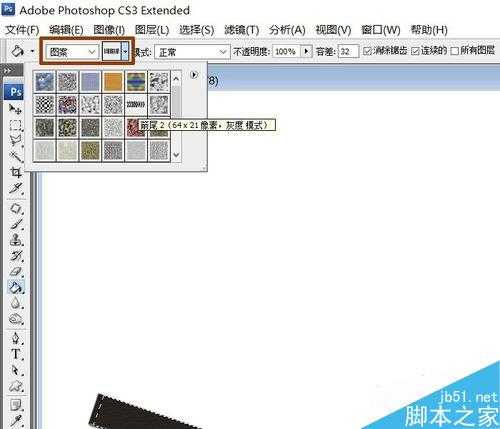Open the 模式 blend mode dropdown showing 正常
The image size is (500, 429).
(x=192, y=52)
